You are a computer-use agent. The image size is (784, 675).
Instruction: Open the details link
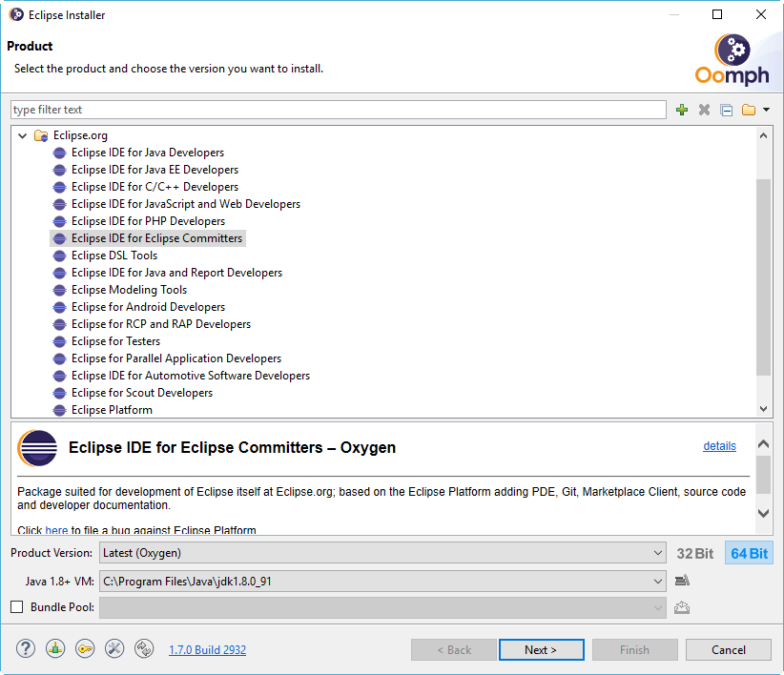coord(719,445)
